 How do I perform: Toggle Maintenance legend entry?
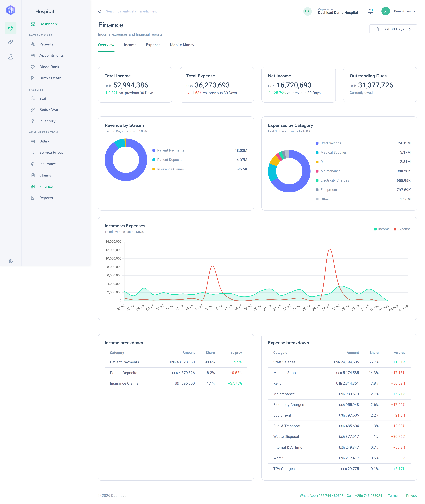pos(328,171)
